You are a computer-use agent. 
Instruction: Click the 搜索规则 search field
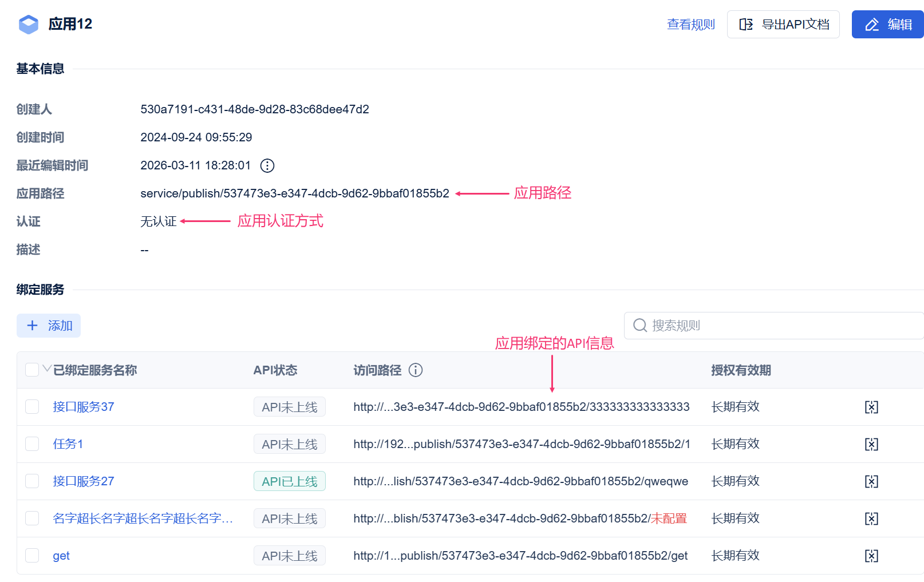point(774,326)
